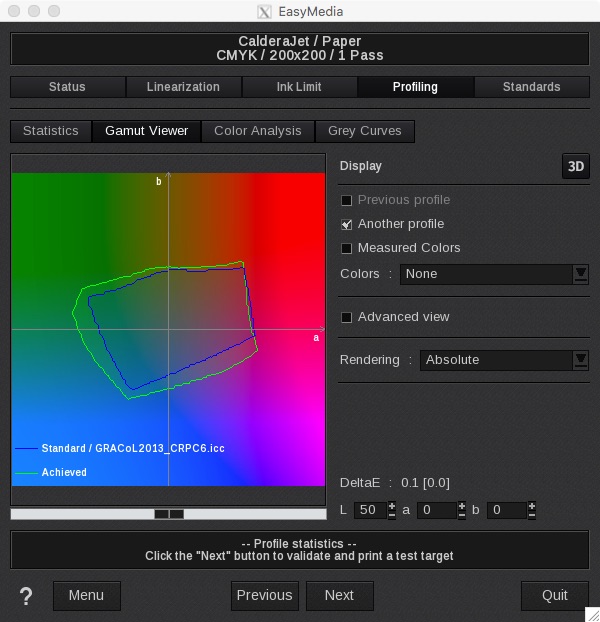
Task: Open the Statistics sub-tab
Action: 50,131
